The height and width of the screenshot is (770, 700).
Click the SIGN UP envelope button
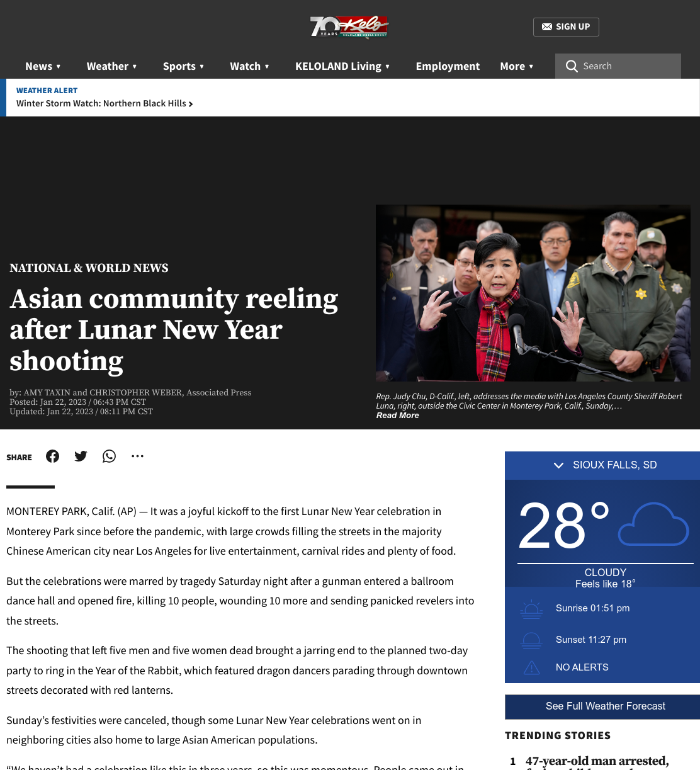(566, 27)
